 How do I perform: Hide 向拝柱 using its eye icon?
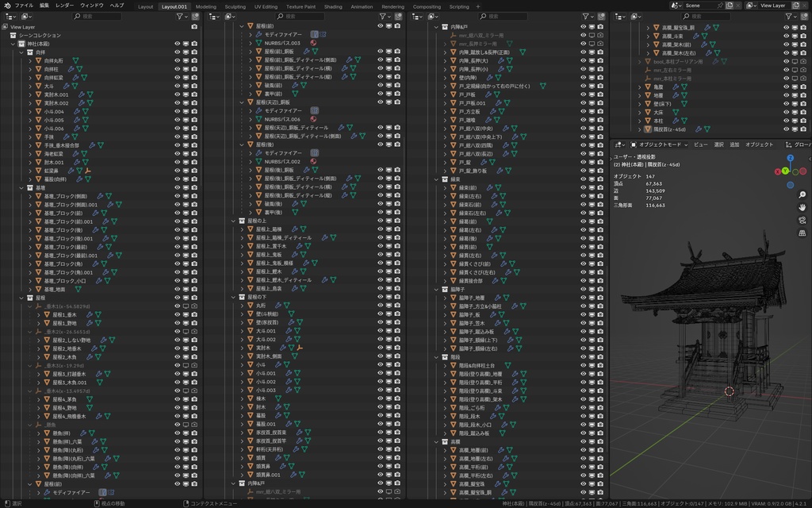tap(177, 69)
